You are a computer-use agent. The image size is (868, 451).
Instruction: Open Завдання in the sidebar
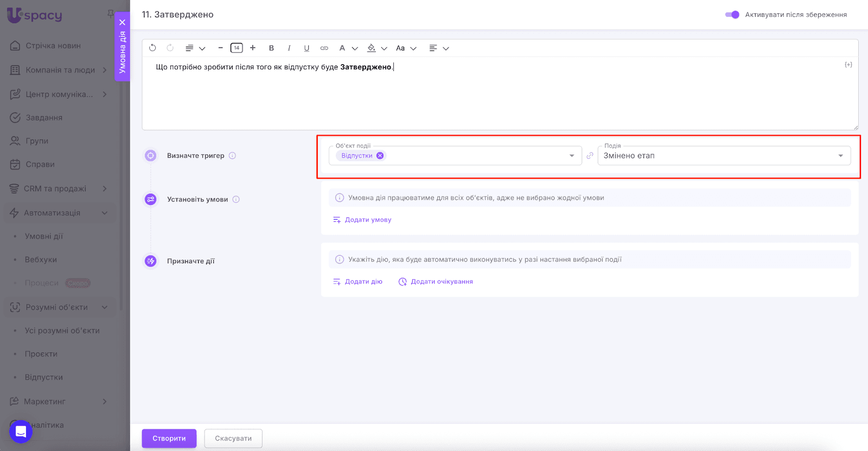click(44, 118)
